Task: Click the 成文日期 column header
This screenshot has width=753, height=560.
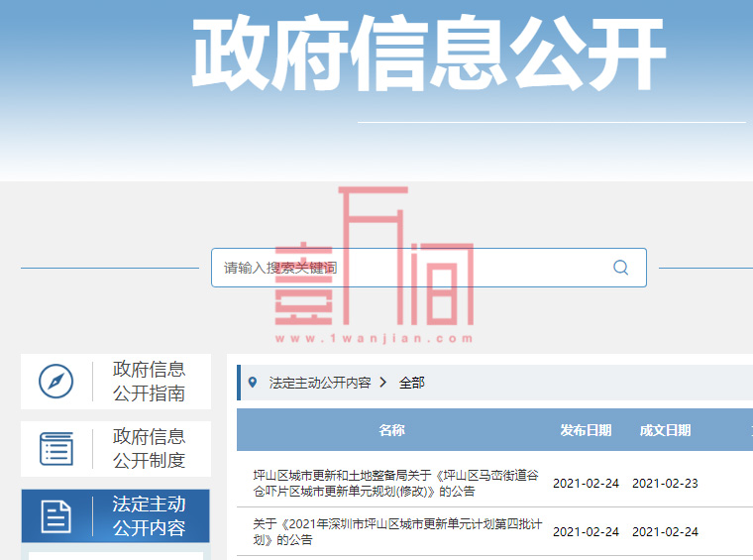Action: point(665,430)
